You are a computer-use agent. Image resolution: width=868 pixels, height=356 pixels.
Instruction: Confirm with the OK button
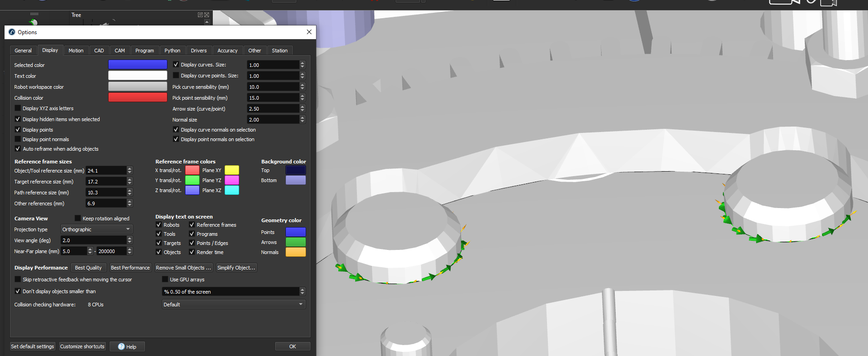click(292, 346)
